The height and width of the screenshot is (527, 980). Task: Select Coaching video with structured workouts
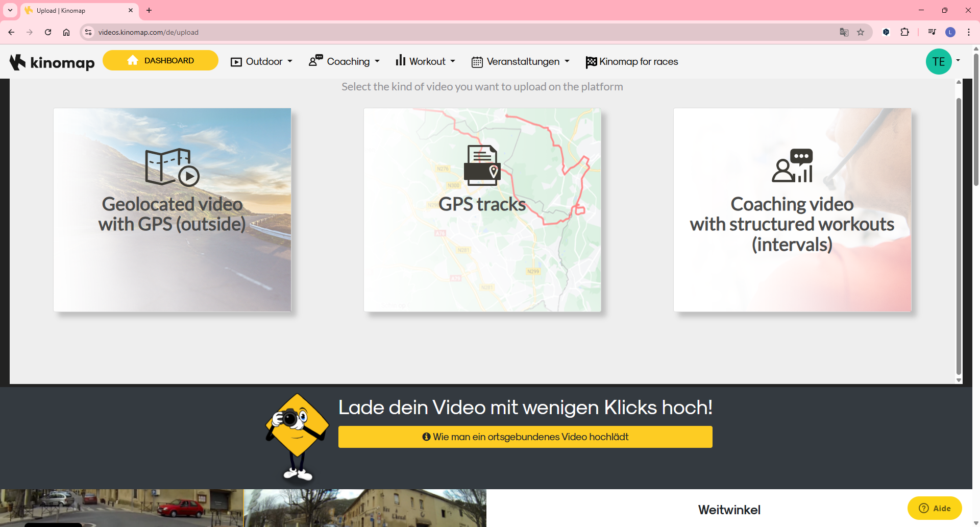pyautogui.click(x=792, y=209)
